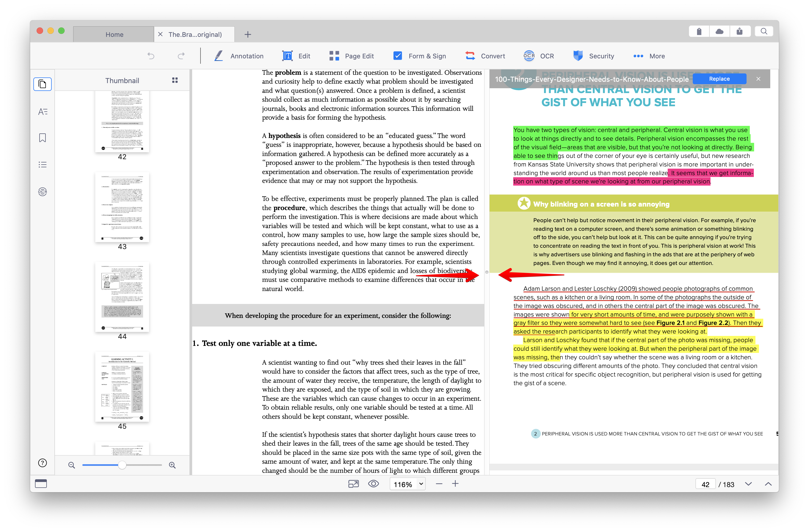
Task: Click the gift bag icon in title bar
Action: click(x=699, y=31)
